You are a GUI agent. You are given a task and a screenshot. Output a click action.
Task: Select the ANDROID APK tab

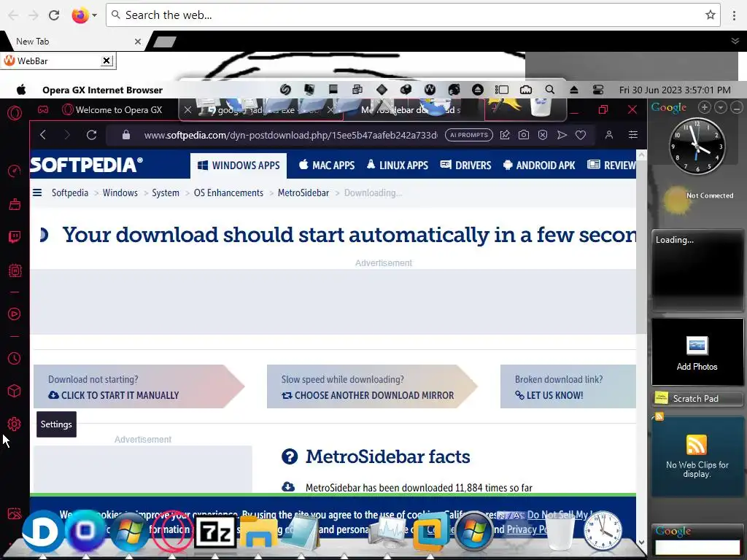[539, 166]
